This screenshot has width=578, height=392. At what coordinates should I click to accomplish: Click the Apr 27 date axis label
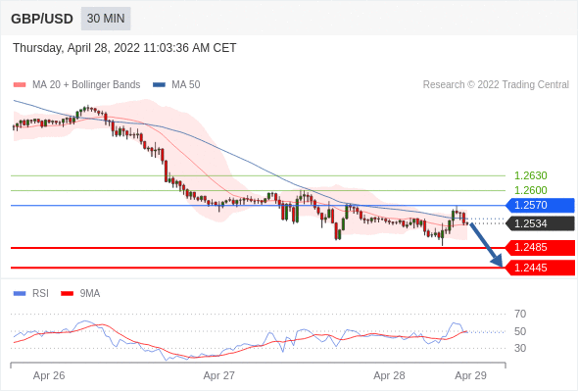(219, 375)
